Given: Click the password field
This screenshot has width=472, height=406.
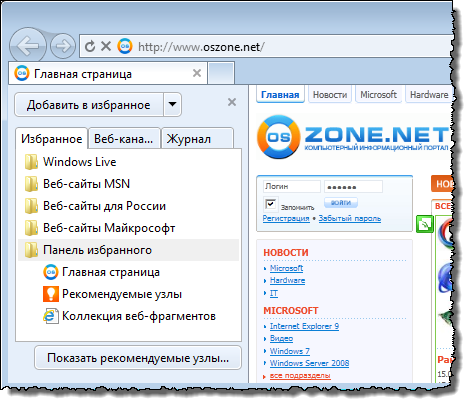Looking at the screenshot, I should [x=353, y=186].
